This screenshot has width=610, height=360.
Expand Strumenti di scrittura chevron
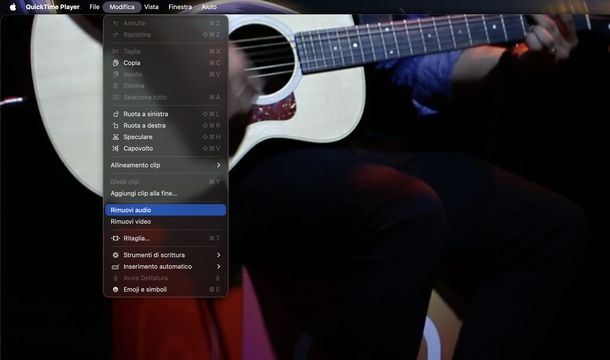point(219,255)
